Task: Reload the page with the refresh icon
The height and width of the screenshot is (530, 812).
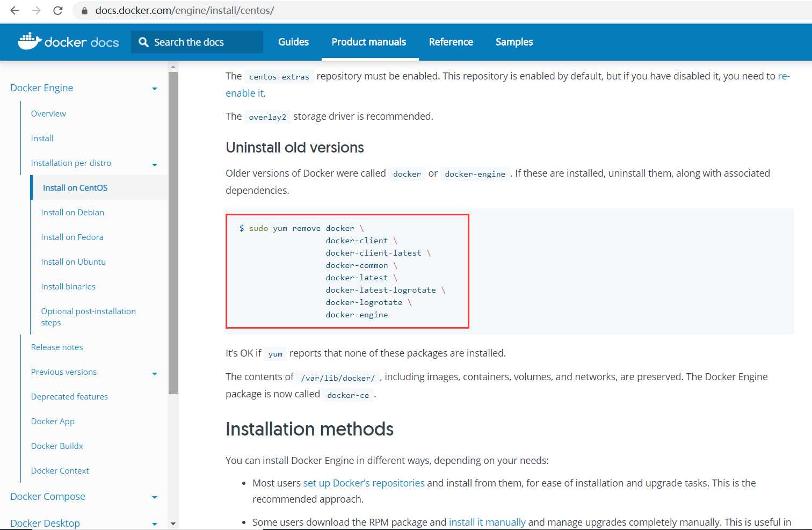Action: pyautogui.click(x=57, y=10)
